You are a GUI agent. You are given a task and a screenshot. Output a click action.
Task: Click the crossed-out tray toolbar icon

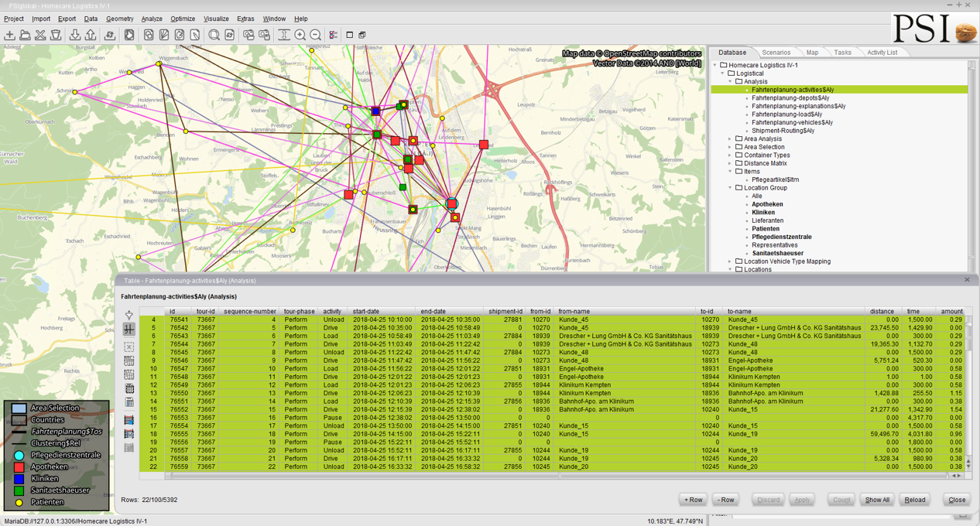(x=40, y=35)
